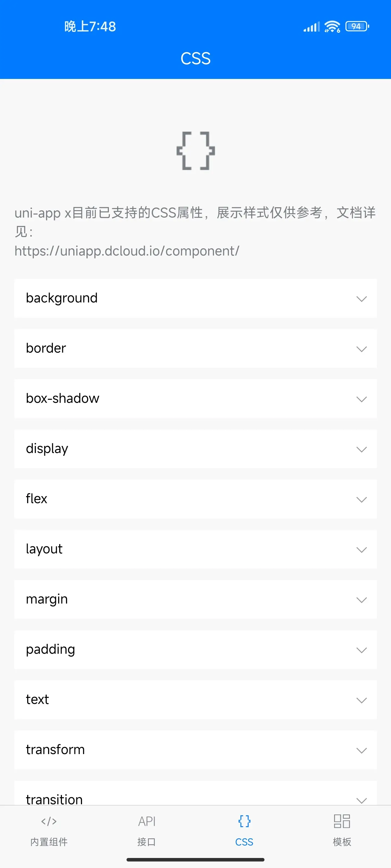This screenshot has width=391, height=868.
Task: Expand the transform property row
Action: pyautogui.click(x=195, y=750)
